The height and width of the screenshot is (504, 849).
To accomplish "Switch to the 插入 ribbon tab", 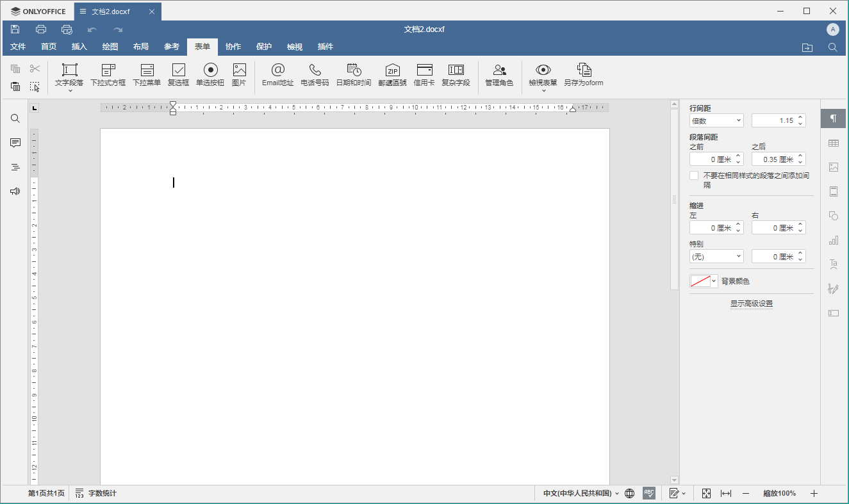I will (79, 47).
